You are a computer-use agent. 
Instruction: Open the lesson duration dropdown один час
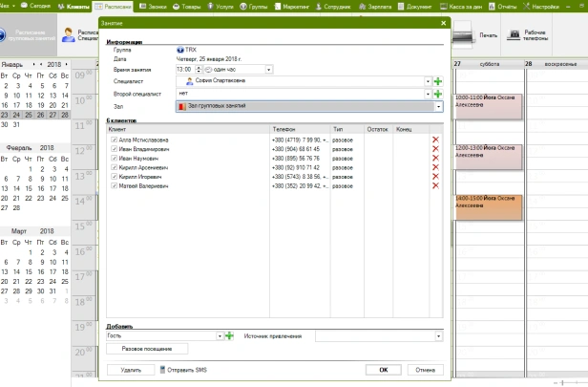coord(268,70)
